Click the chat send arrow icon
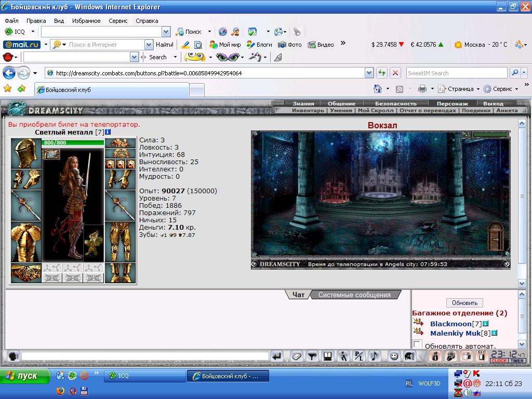The height and width of the screenshot is (399, 532). (277, 356)
